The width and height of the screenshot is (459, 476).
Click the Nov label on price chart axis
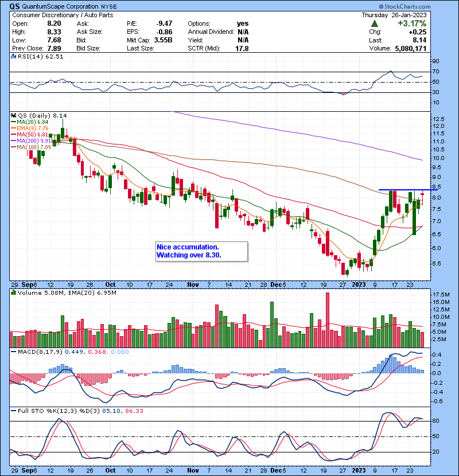point(192,283)
